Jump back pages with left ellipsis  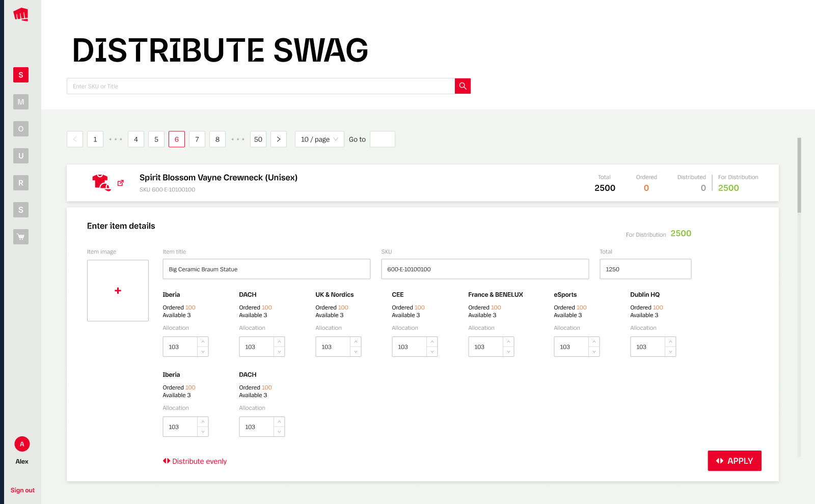pos(116,139)
